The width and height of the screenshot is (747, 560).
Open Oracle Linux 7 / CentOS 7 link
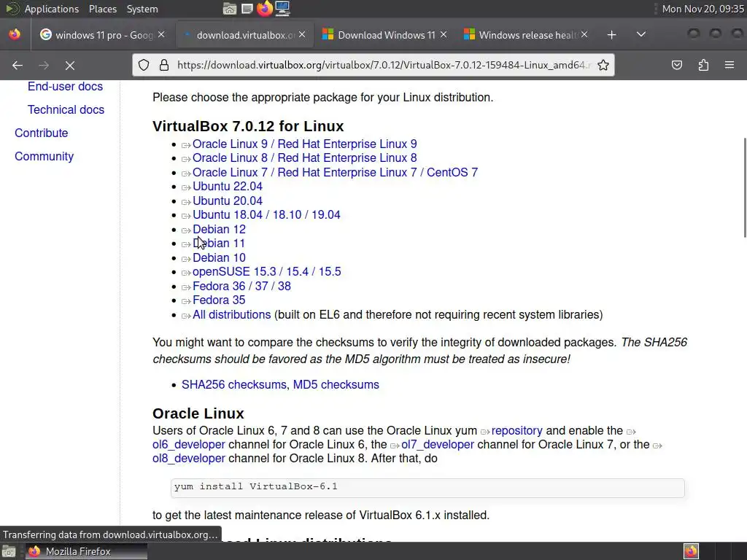pyautogui.click(x=335, y=172)
